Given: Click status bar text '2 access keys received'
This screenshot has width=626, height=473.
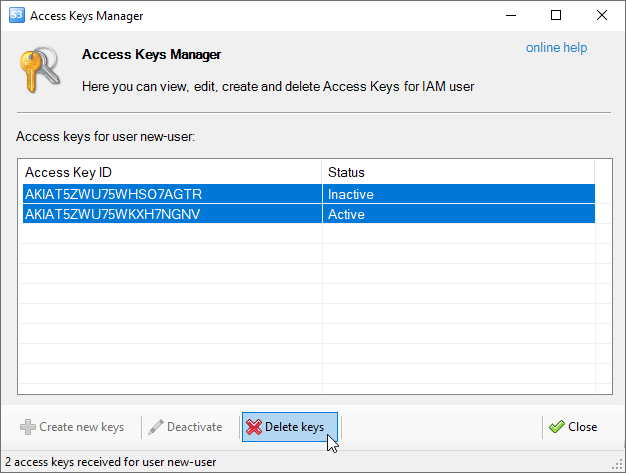Looking at the screenshot, I should [x=111, y=462].
